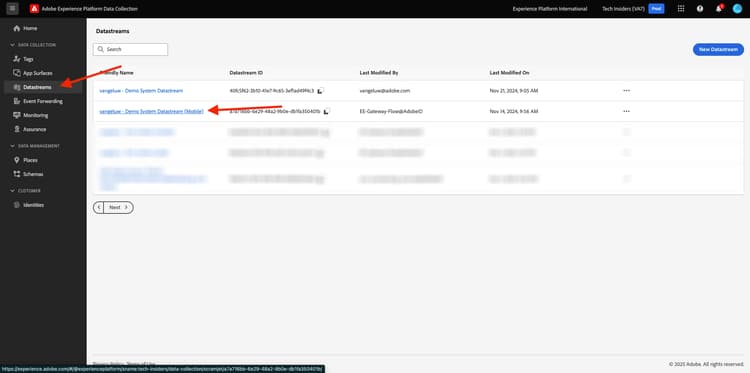The image size is (750, 373).
Task: Open the user profile avatar
Action: (x=737, y=9)
